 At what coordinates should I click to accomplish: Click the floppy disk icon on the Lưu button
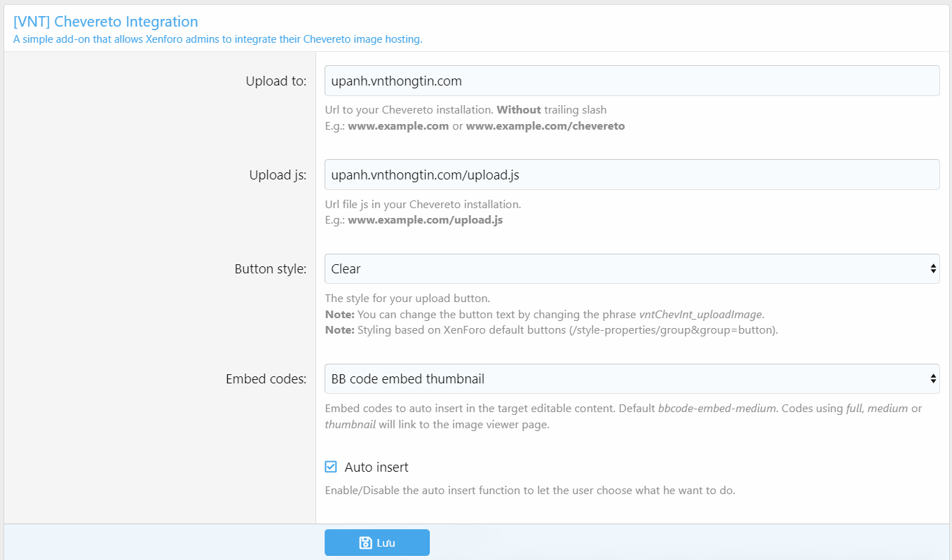[365, 542]
